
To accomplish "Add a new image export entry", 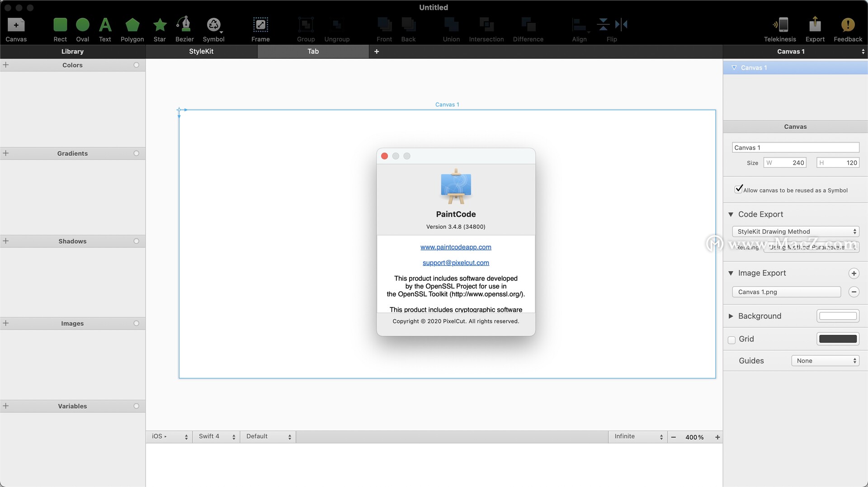I will (854, 273).
